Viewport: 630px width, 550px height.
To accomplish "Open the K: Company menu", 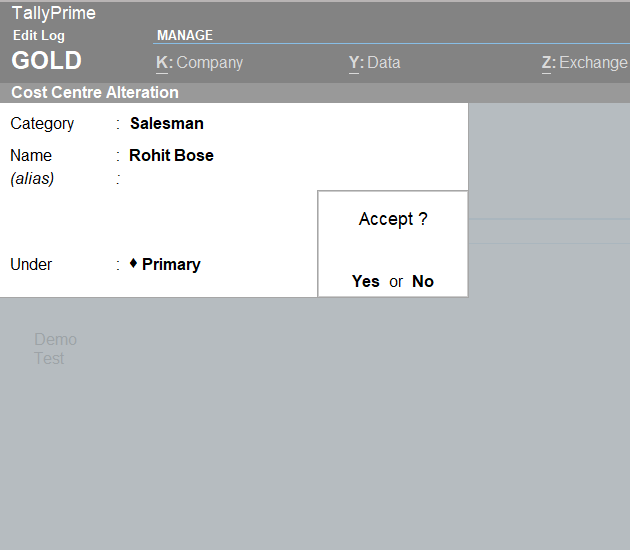I will [x=200, y=62].
